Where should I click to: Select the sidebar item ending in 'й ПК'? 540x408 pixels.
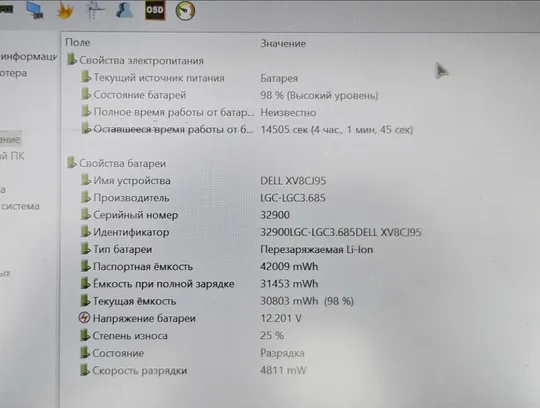point(12,156)
